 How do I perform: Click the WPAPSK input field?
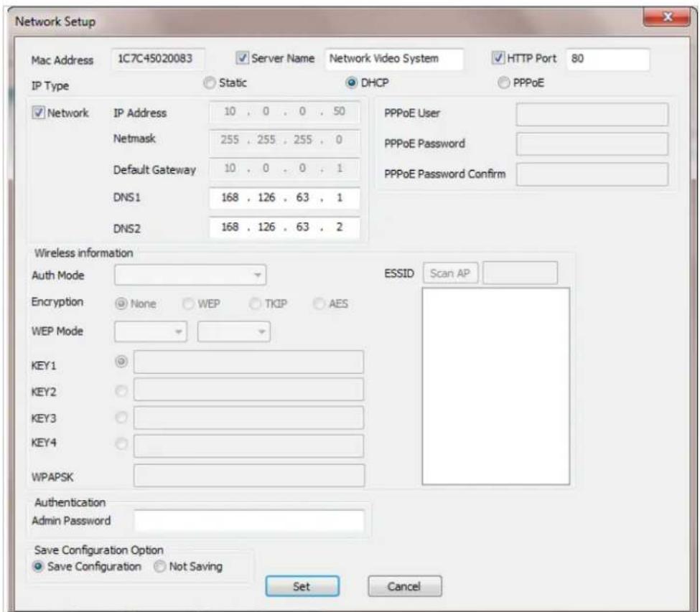(x=249, y=476)
